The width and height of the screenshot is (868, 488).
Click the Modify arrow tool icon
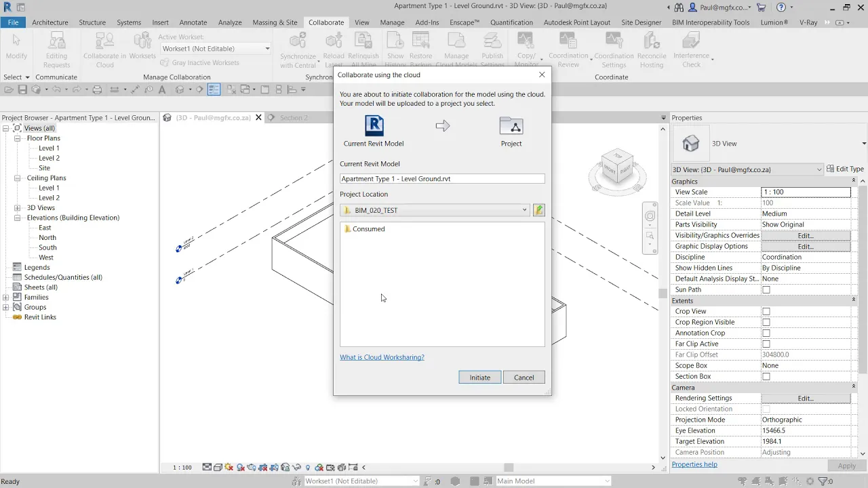[x=16, y=46]
